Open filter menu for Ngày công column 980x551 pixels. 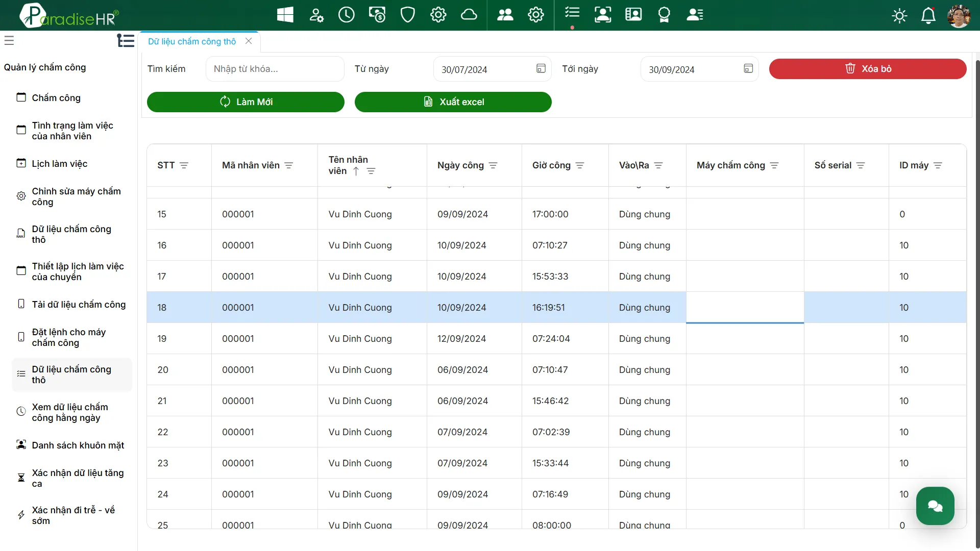[x=493, y=165]
